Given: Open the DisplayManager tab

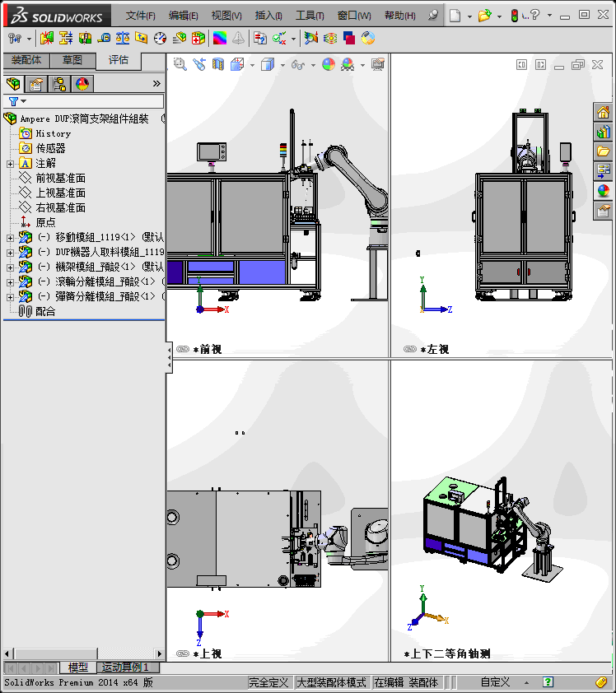Looking at the screenshot, I should click(82, 84).
